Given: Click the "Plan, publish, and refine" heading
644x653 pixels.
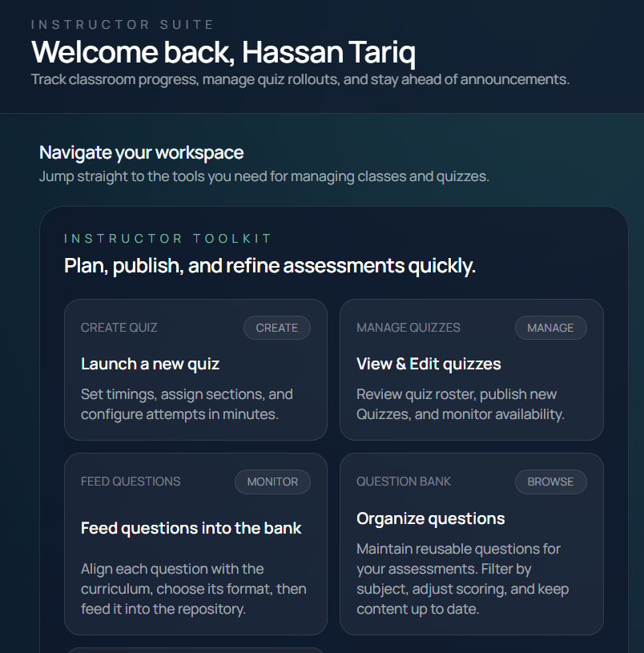Looking at the screenshot, I should pos(270,266).
